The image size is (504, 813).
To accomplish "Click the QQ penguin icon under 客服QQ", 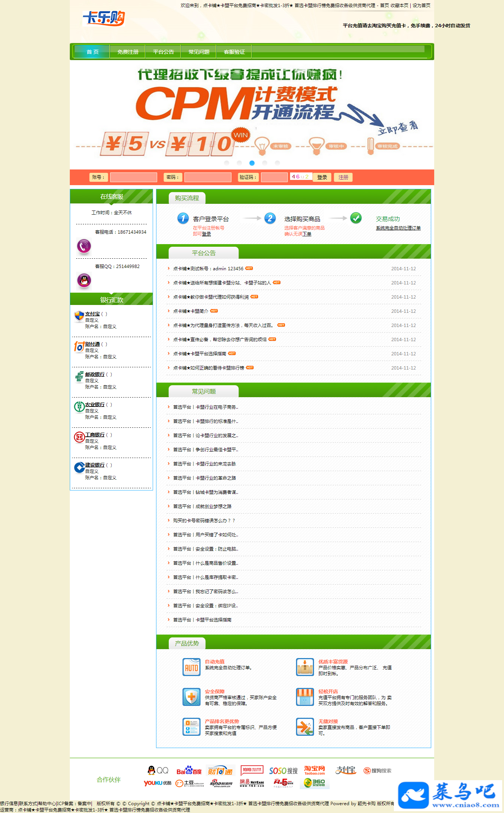I will (84, 281).
